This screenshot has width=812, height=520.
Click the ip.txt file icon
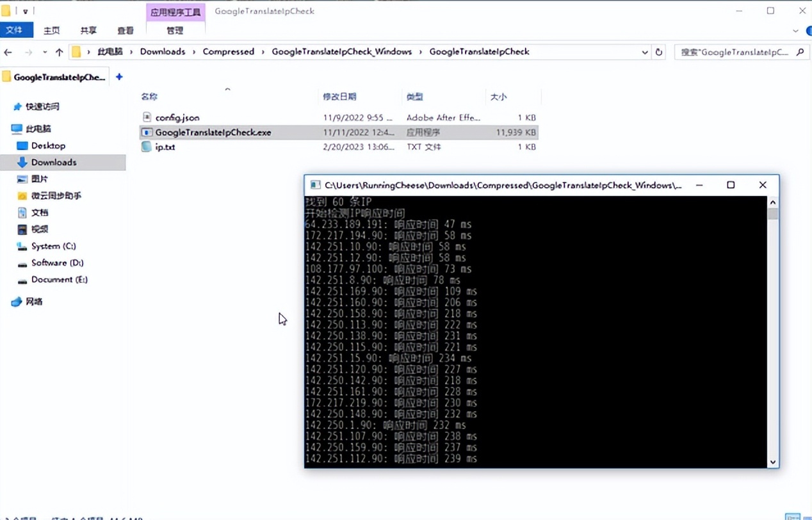(x=147, y=147)
